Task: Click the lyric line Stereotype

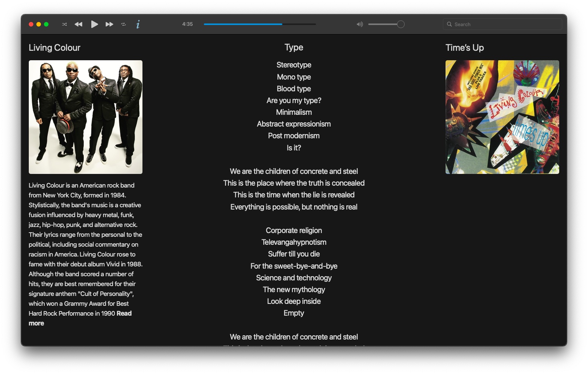Action: [x=294, y=65]
